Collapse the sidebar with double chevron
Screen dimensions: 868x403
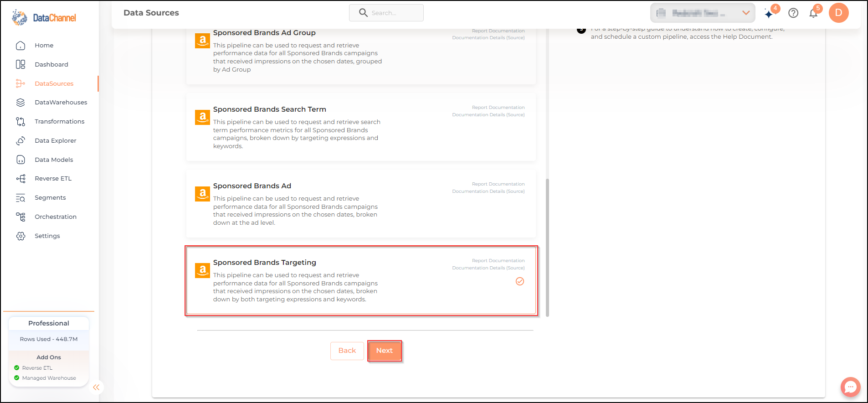click(x=96, y=387)
